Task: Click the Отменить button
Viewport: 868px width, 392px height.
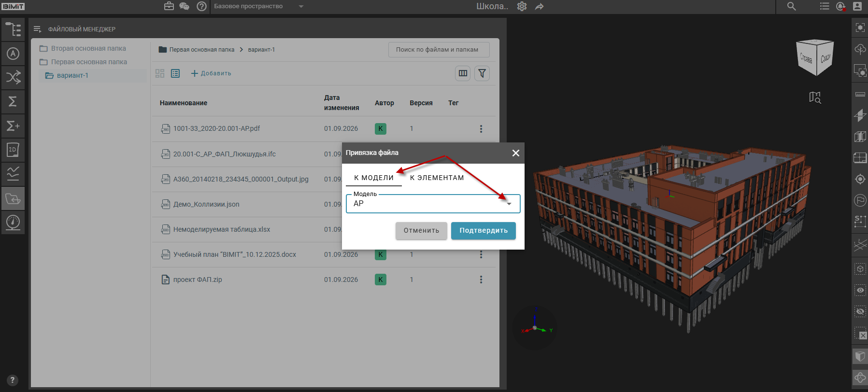Action: pyautogui.click(x=422, y=231)
